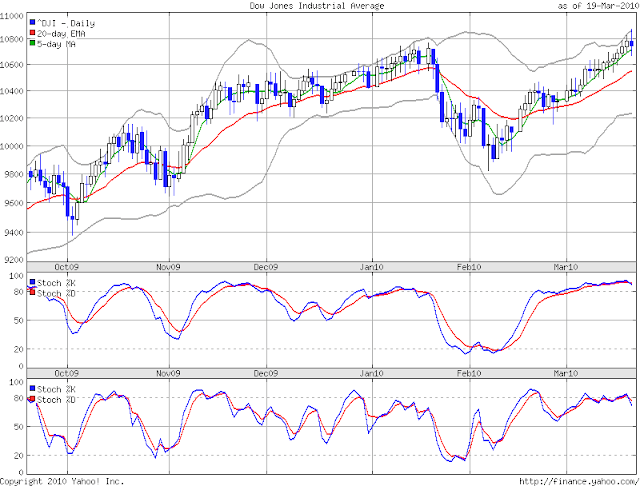Click the 'Dow Jones Industrial Average' chart title
Image resolution: width=640 pixels, height=486 pixels.
point(317,6)
